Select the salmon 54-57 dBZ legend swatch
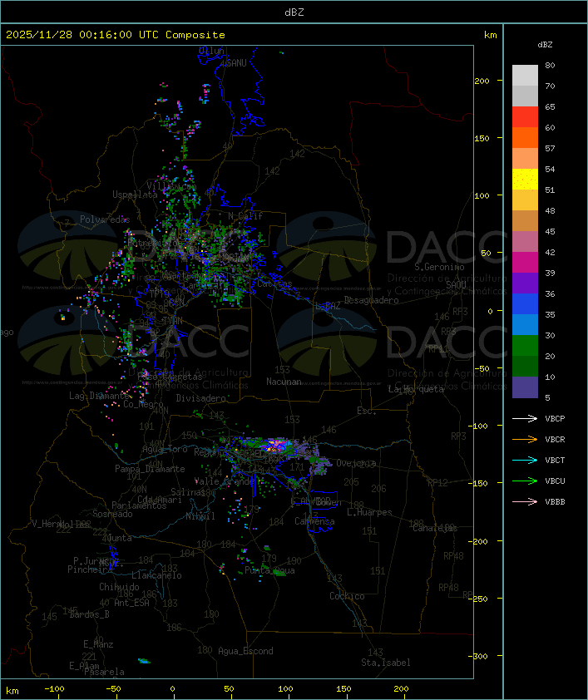 pyautogui.click(x=525, y=158)
